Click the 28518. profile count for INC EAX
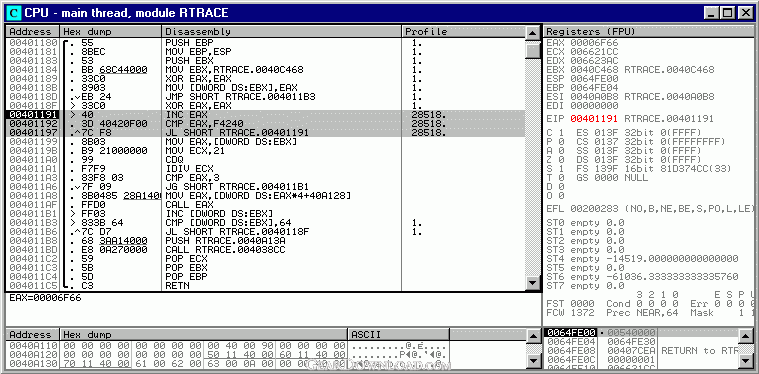The height and width of the screenshot is (374, 759). (x=428, y=115)
